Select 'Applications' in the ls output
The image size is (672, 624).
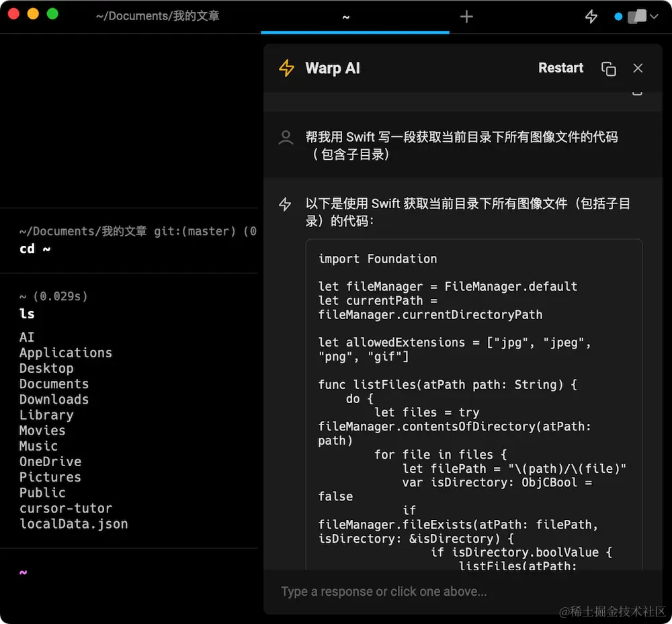[66, 353]
